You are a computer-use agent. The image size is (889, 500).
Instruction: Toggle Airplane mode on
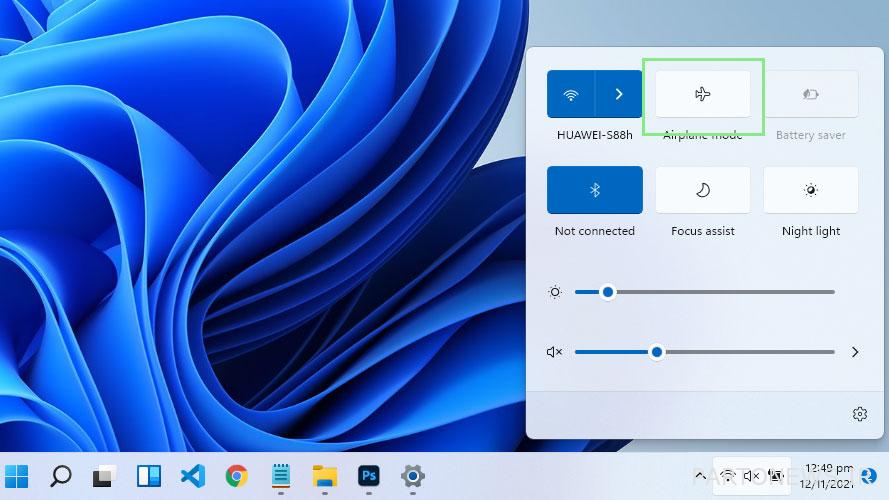click(702, 94)
